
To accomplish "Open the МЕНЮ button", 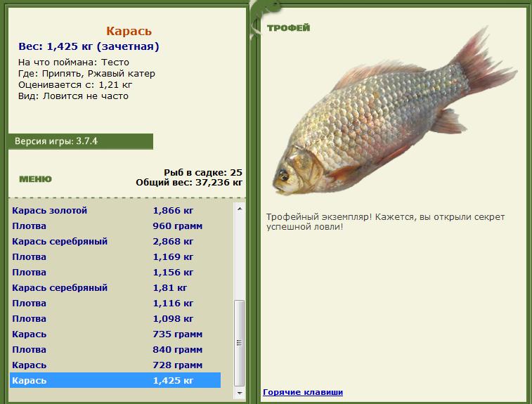I will (35, 178).
